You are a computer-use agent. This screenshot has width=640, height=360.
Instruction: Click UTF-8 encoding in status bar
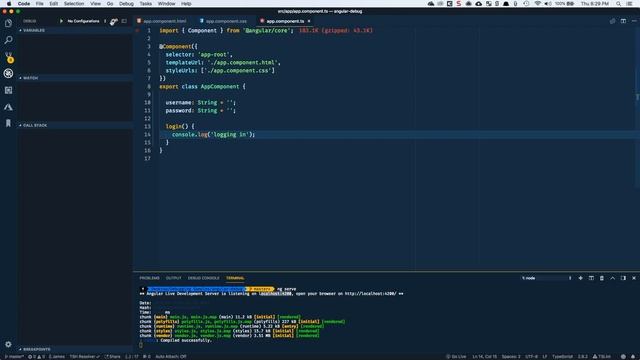click(531, 356)
